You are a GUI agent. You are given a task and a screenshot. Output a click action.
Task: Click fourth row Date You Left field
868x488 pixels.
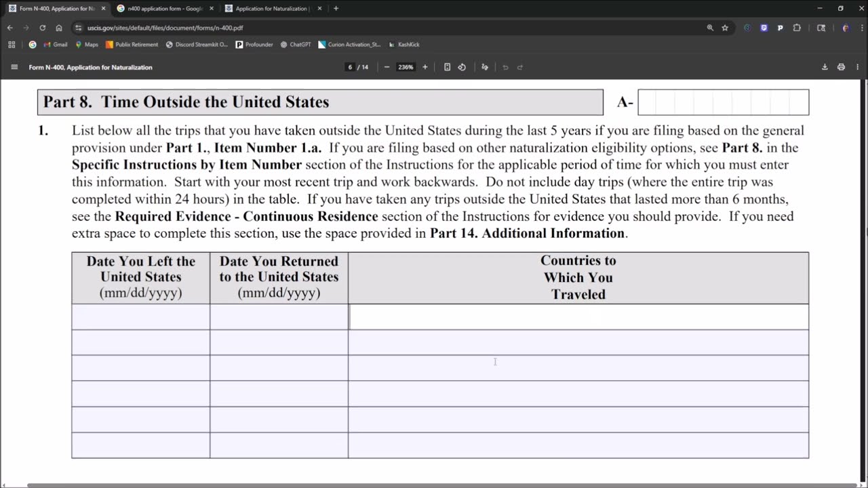click(x=141, y=394)
